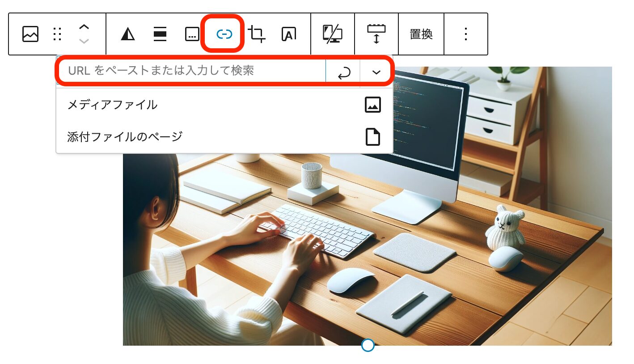Click the image block type icon
The width and height of the screenshot is (634, 364).
tap(30, 34)
